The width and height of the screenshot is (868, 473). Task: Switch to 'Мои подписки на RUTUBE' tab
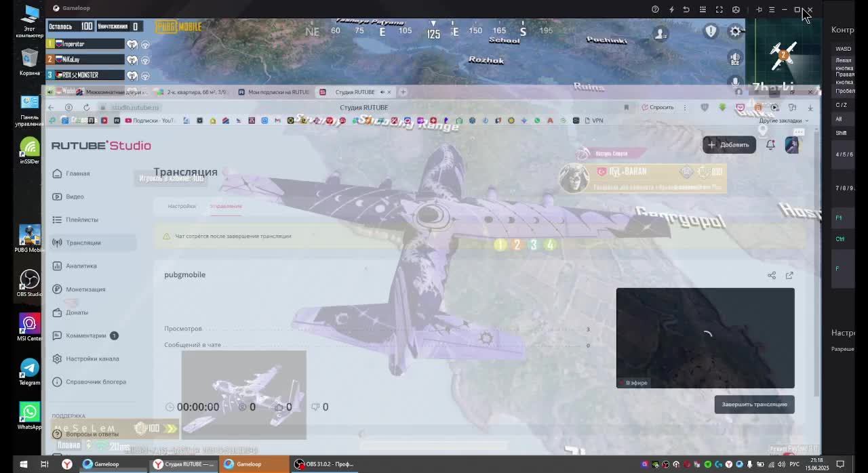(275, 92)
